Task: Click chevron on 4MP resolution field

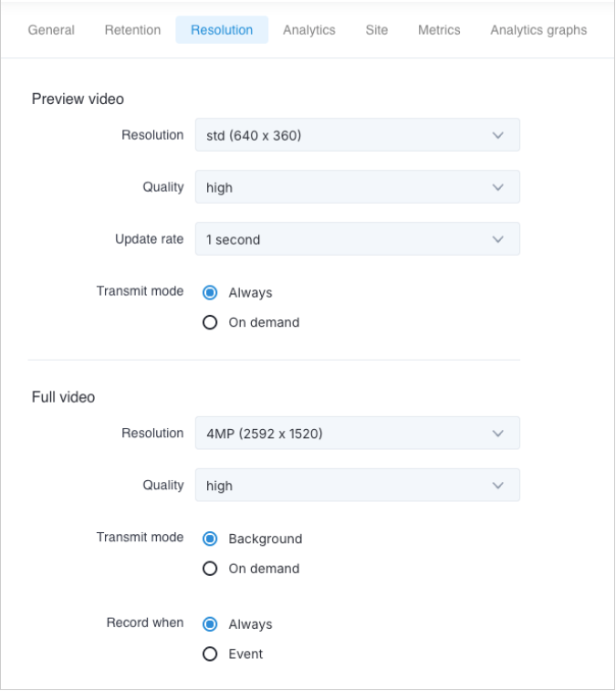Action: coord(497,434)
